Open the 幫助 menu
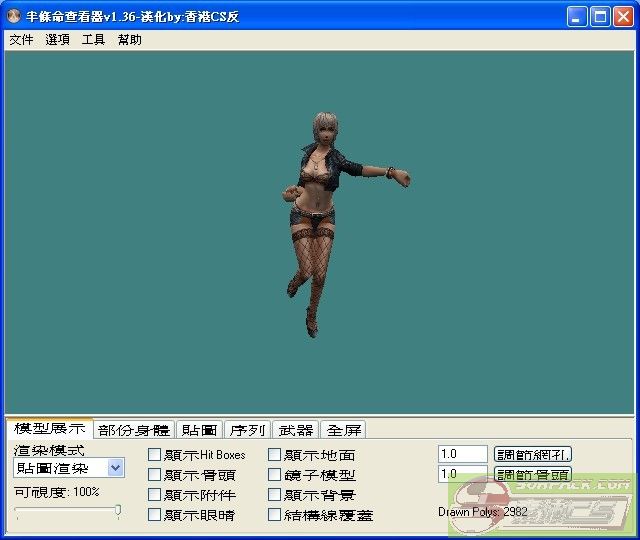640x540 pixels. click(x=129, y=40)
